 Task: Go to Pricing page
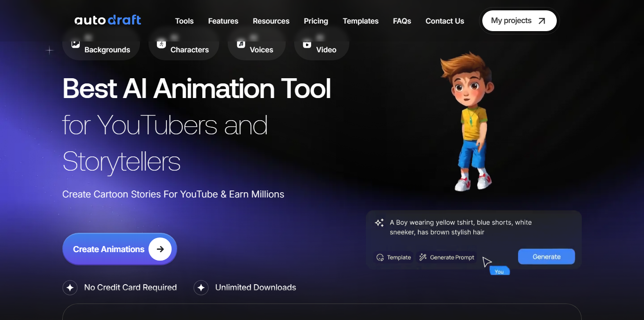(316, 21)
